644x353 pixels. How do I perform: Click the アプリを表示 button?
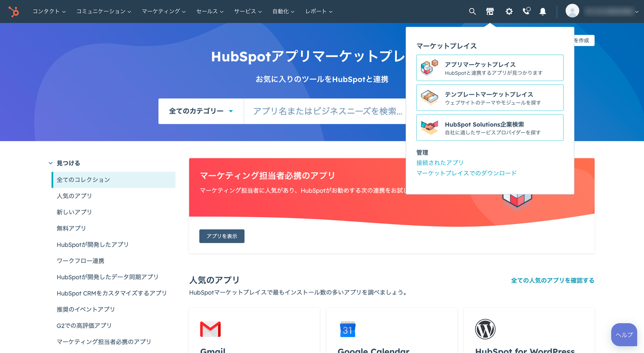222,236
